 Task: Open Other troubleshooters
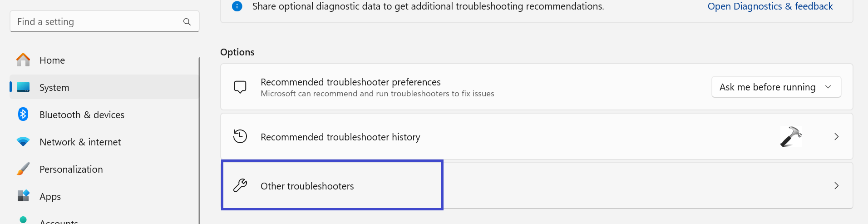click(x=307, y=186)
